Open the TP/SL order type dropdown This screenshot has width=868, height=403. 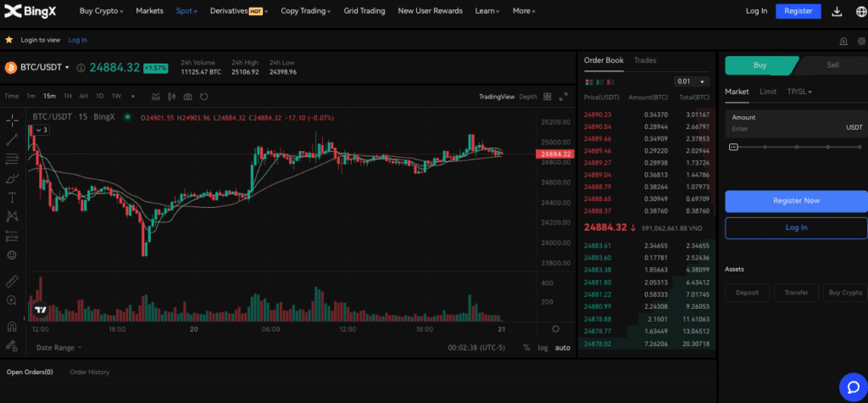[799, 92]
